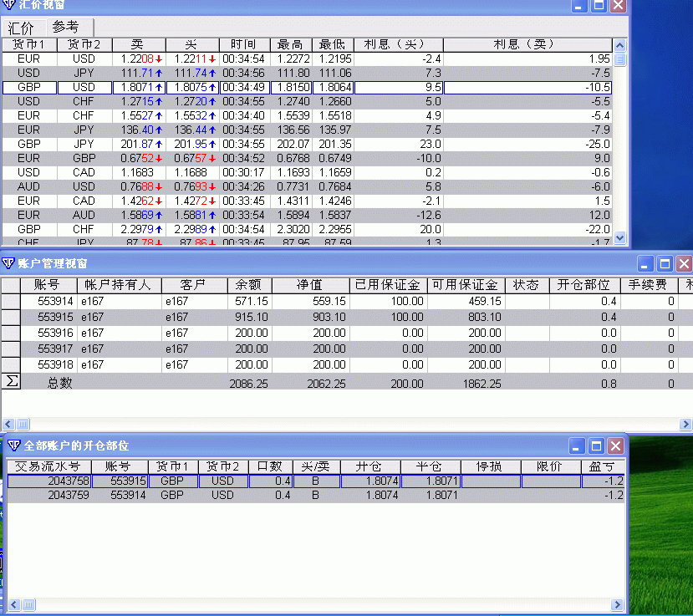Click the 最高 column header

290,44
